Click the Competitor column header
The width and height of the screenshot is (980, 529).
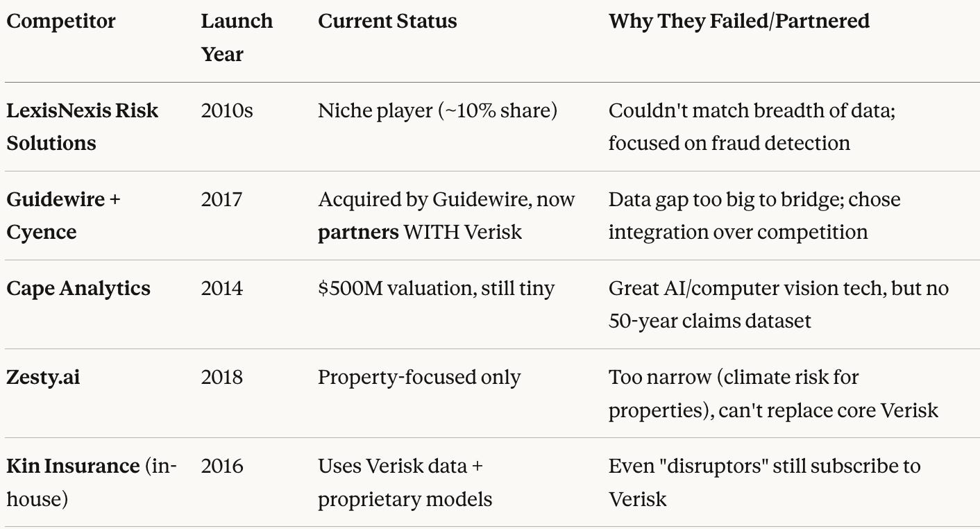61,22
